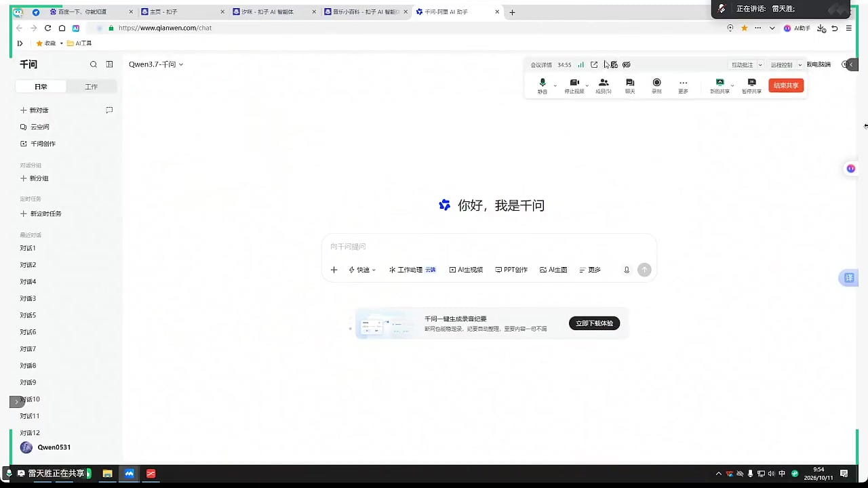Create a 新定时任务
The width and height of the screenshot is (868, 488).
coord(41,213)
